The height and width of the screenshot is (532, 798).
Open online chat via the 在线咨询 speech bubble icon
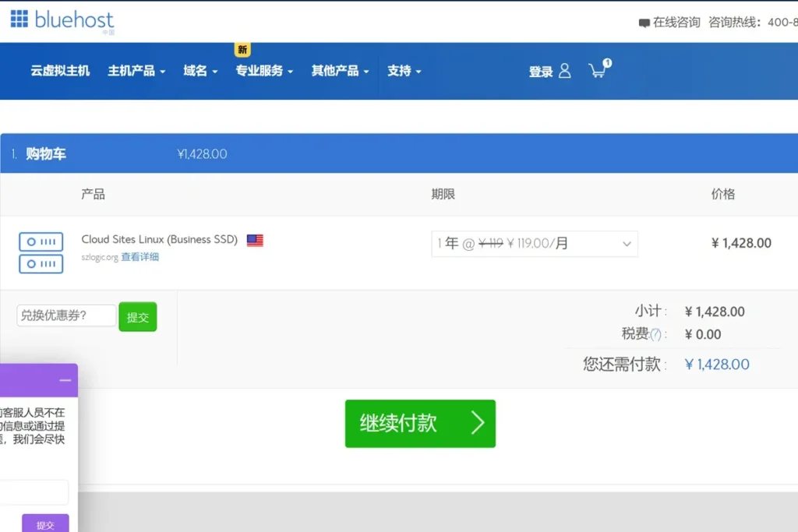(644, 23)
